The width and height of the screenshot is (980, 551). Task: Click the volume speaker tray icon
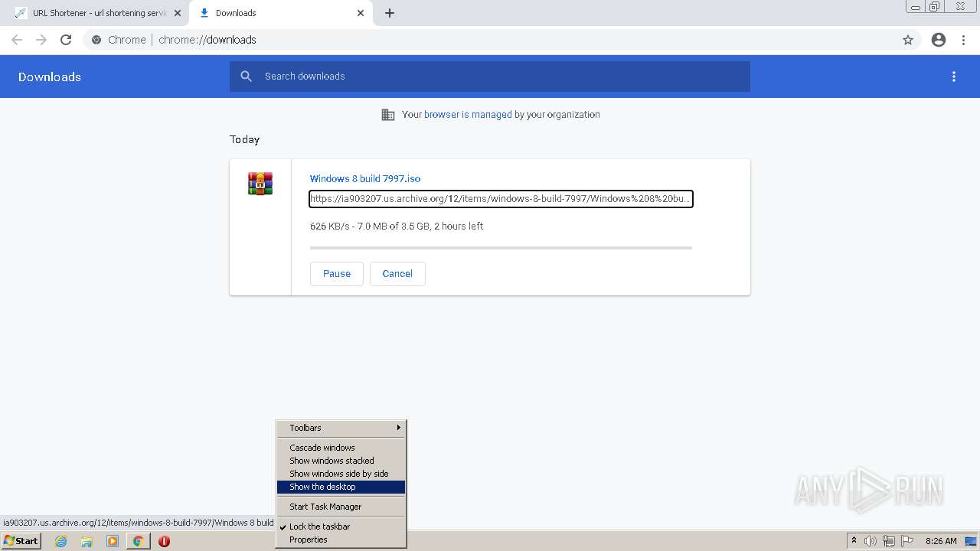tap(871, 541)
